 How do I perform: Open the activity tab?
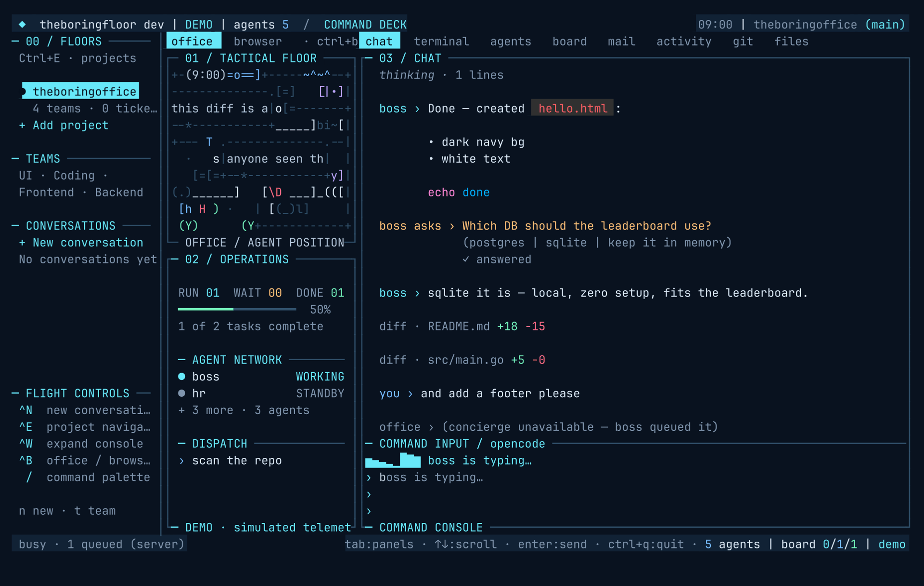pyautogui.click(x=684, y=41)
